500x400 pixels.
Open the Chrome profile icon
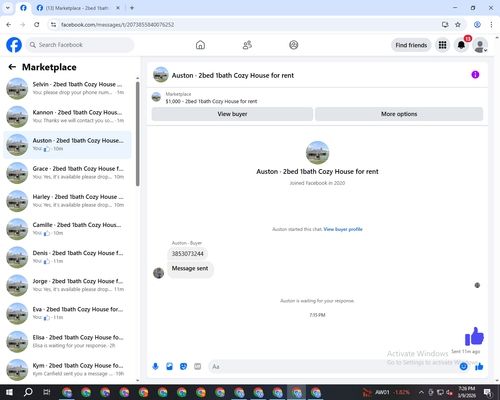(x=477, y=25)
